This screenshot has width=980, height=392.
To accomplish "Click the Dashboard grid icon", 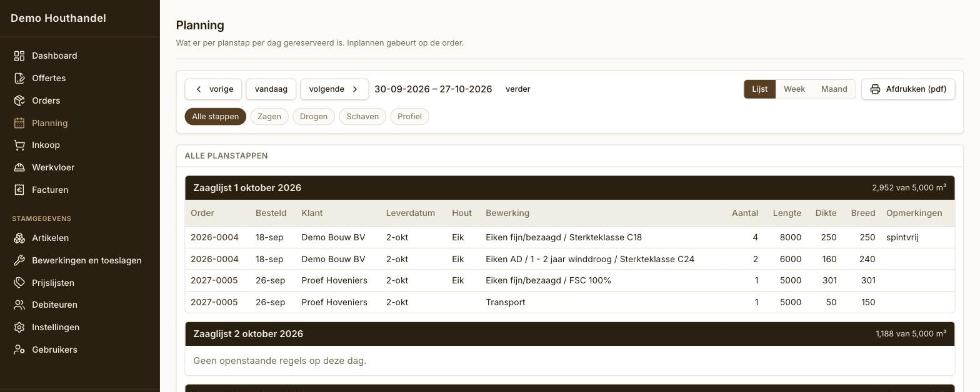I will point(19,56).
